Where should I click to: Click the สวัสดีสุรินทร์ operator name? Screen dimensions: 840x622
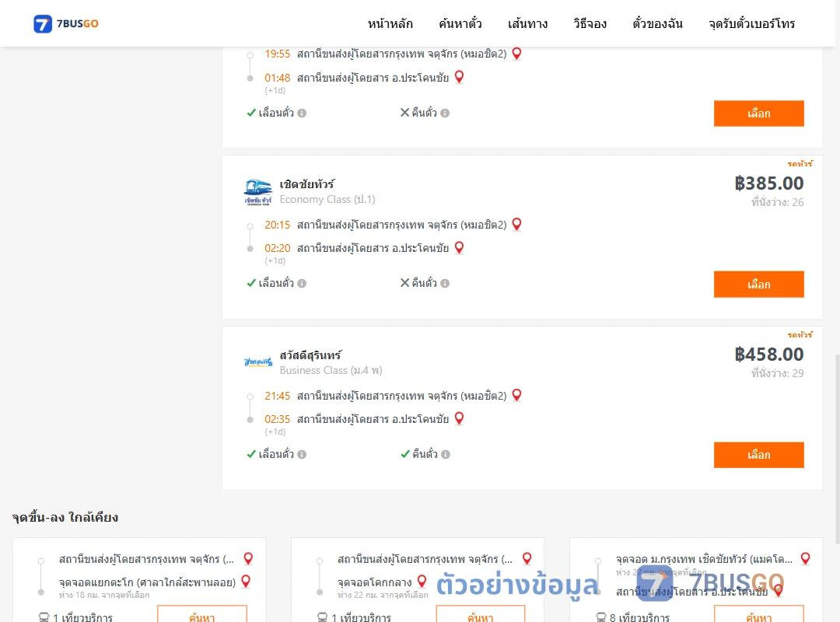(310, 355)
